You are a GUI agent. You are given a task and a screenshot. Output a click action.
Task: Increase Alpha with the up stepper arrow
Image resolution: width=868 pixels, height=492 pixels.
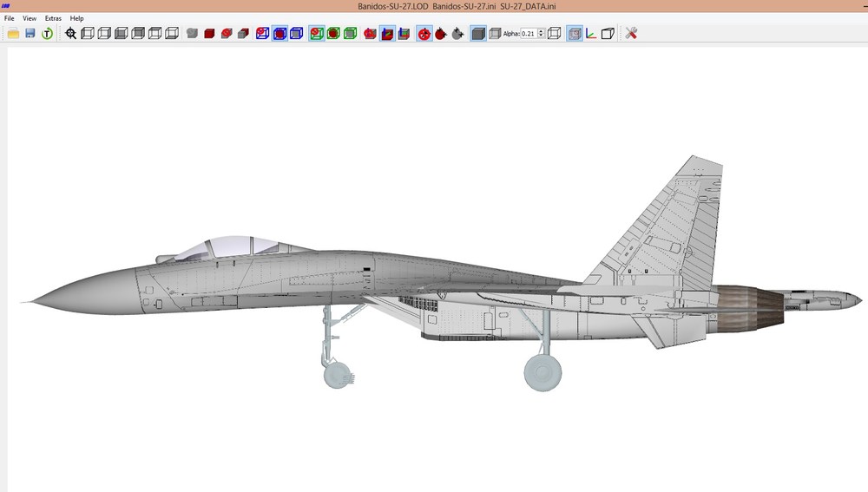(x=542, y=31)
